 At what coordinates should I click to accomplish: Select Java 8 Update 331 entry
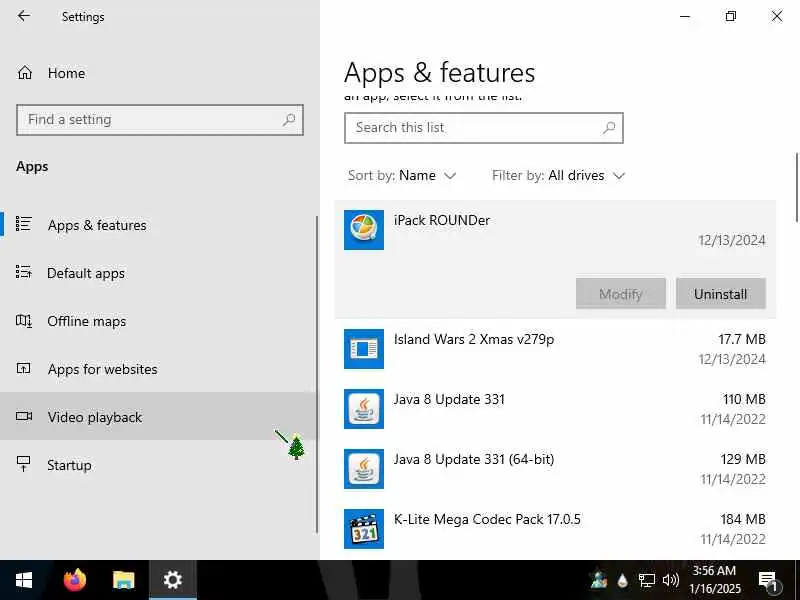click(x=449, y=399)
